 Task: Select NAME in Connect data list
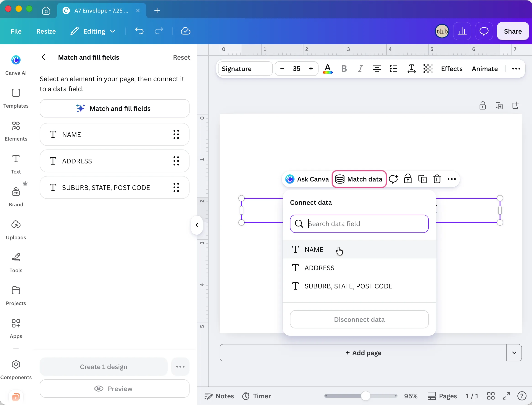pyautogui.click(x=359, y=250)
